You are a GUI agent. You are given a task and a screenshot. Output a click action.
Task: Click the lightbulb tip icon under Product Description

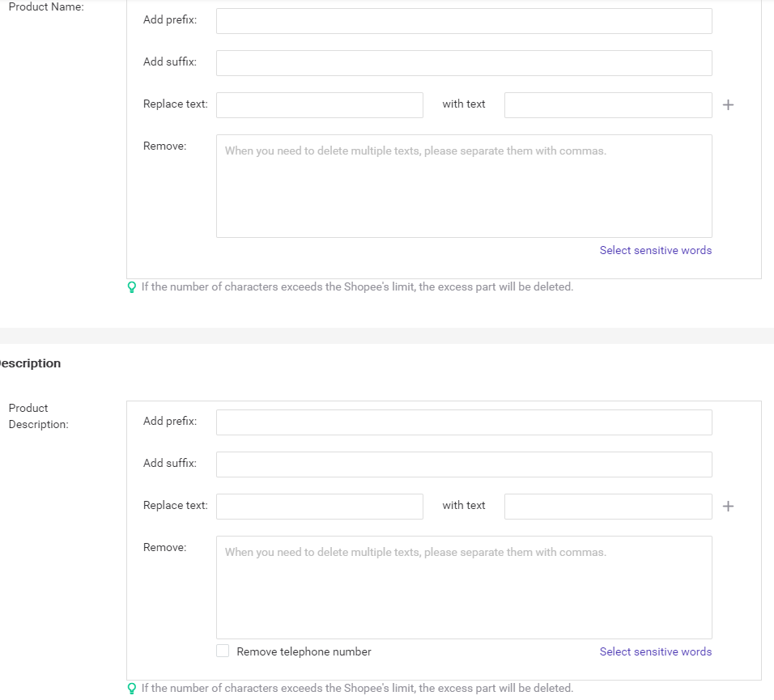click(132, 689)
